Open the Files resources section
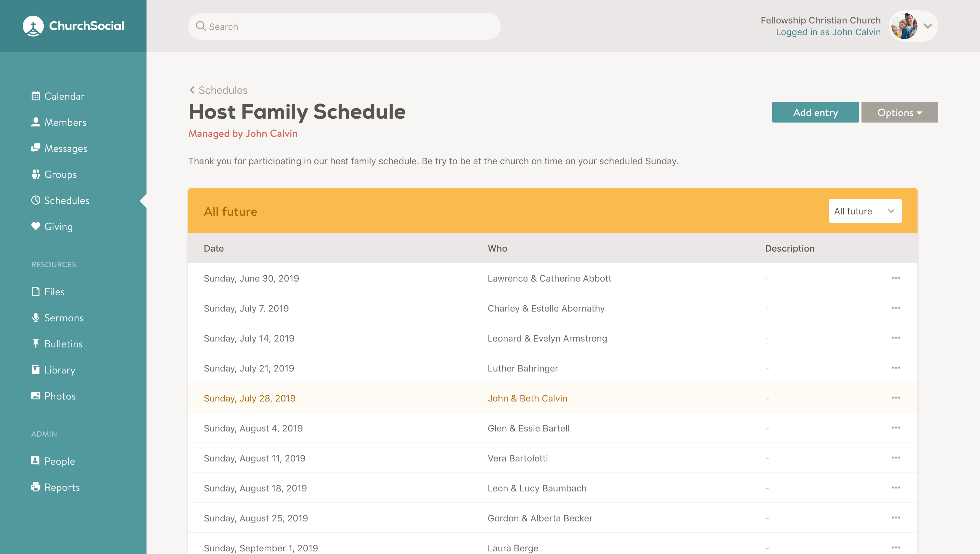Viewport: 980px width, 554px height. [x=54, y=291]
